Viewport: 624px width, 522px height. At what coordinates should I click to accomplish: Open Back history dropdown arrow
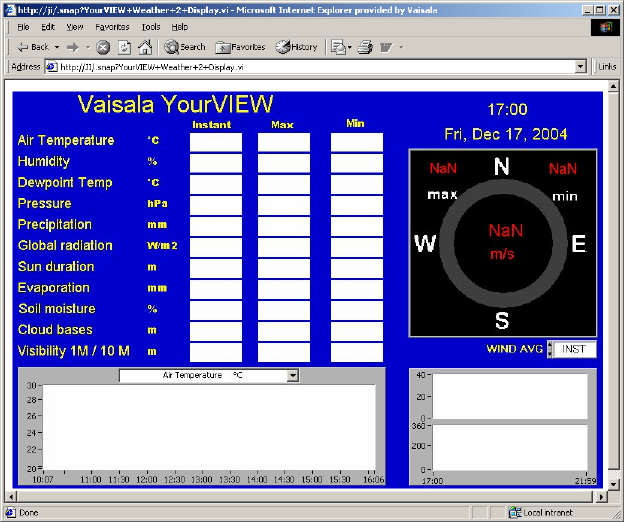tap(57, 47)
